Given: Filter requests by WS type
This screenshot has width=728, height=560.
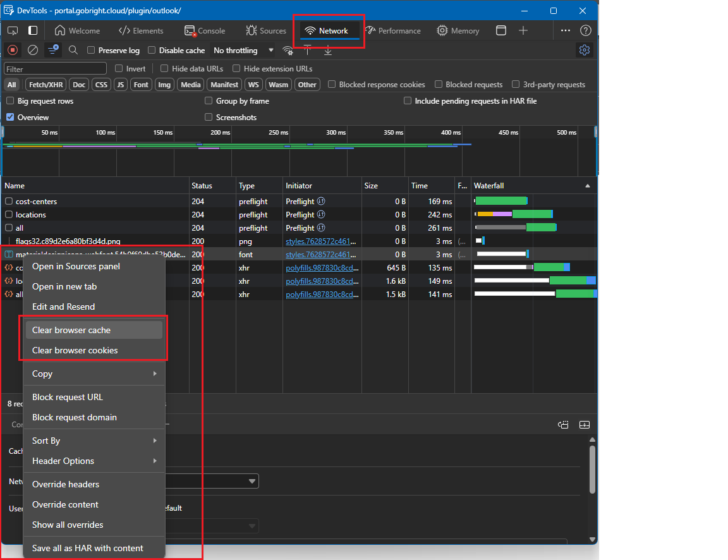Looking at the screenshot, I should pos(253,85).
